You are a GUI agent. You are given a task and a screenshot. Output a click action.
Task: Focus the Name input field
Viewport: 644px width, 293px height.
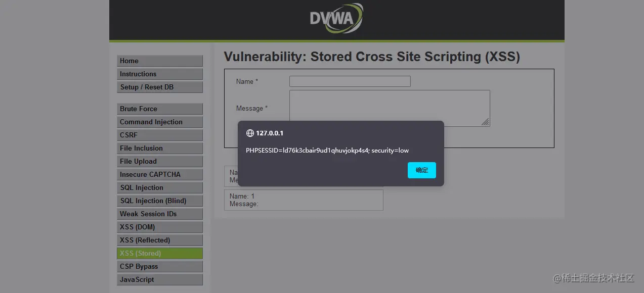coord(350,81)
